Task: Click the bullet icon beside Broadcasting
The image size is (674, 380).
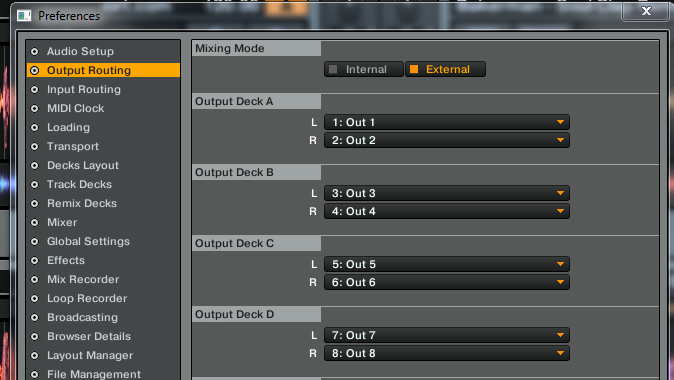Action: 34,317
